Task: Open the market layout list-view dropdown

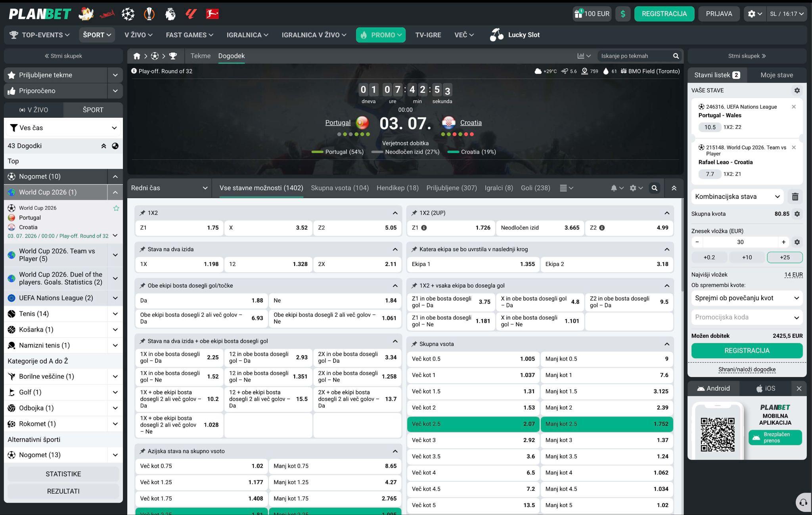Action: (567, 188)
